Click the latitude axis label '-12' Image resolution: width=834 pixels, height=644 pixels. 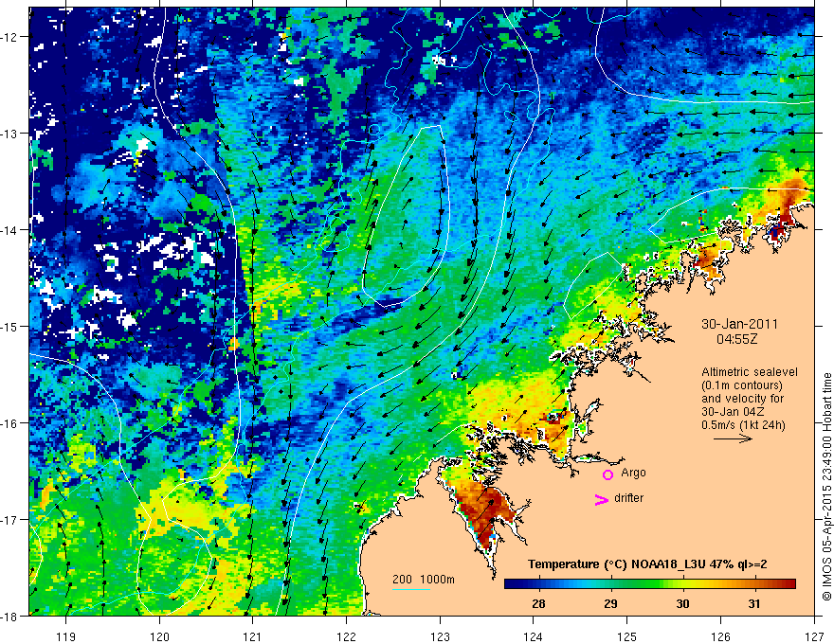point(10,37)
